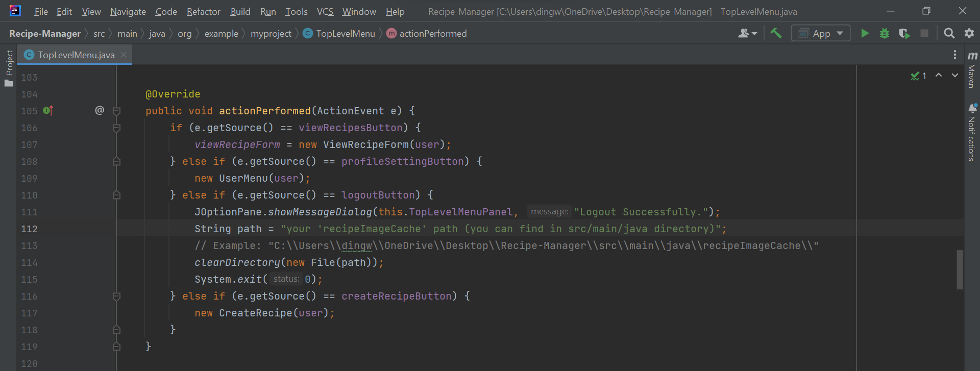Click logoutButton on line 110
Screen dimensions: 980x371
point(378,195)
